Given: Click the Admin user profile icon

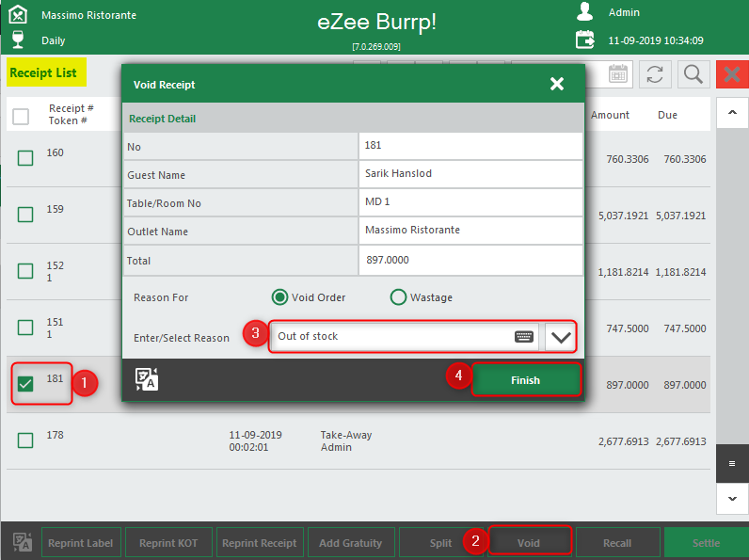Looking at the screenshot, I should click(584, 12).
